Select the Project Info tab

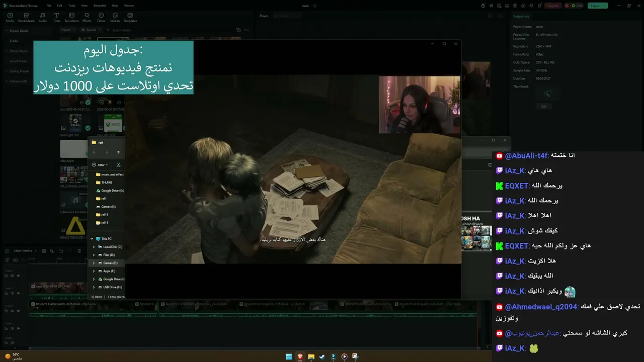tap(521, 16)
